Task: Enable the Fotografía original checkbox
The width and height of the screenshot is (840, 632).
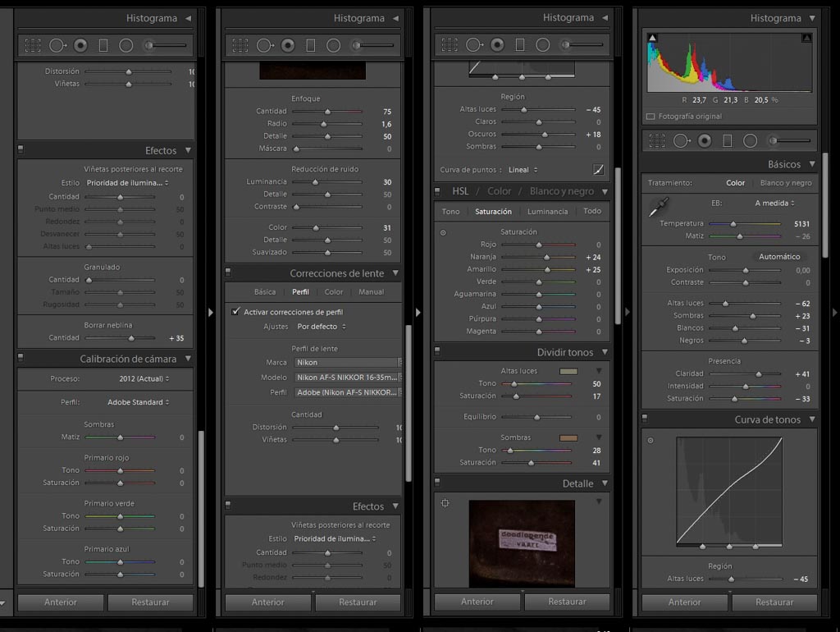Action: 651,117
